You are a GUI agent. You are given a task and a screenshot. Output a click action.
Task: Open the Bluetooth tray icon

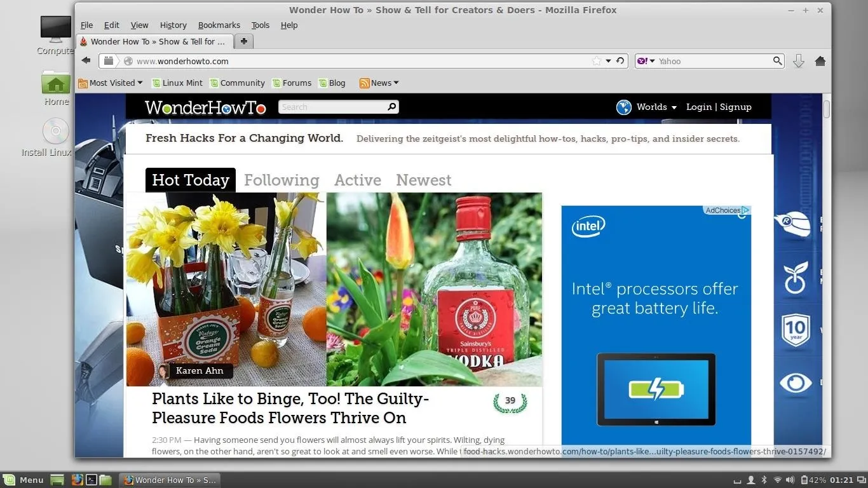pos(764,480)
